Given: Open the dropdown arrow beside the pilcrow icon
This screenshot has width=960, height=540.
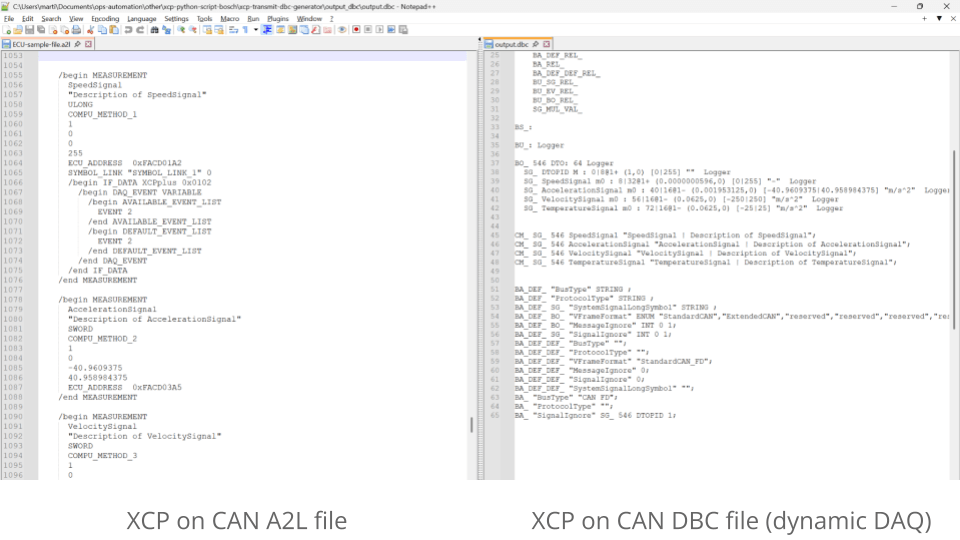Looking at the screenshot, I should click(256, 29).
